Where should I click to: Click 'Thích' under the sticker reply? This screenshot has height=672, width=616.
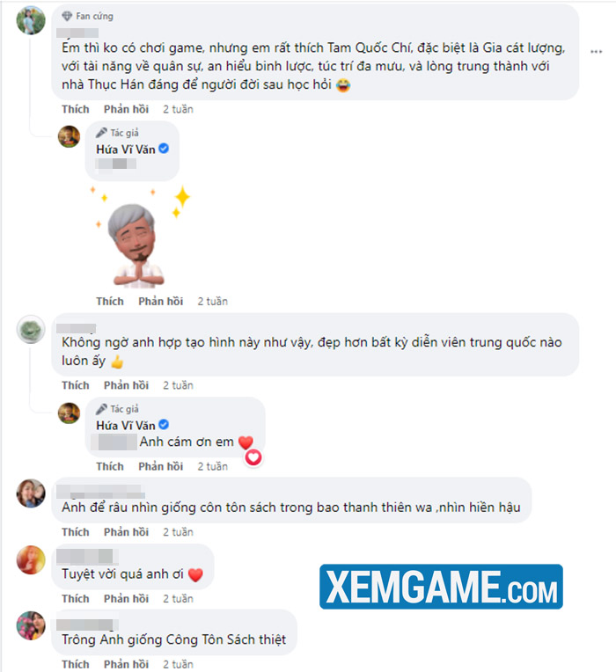point(110,302)
